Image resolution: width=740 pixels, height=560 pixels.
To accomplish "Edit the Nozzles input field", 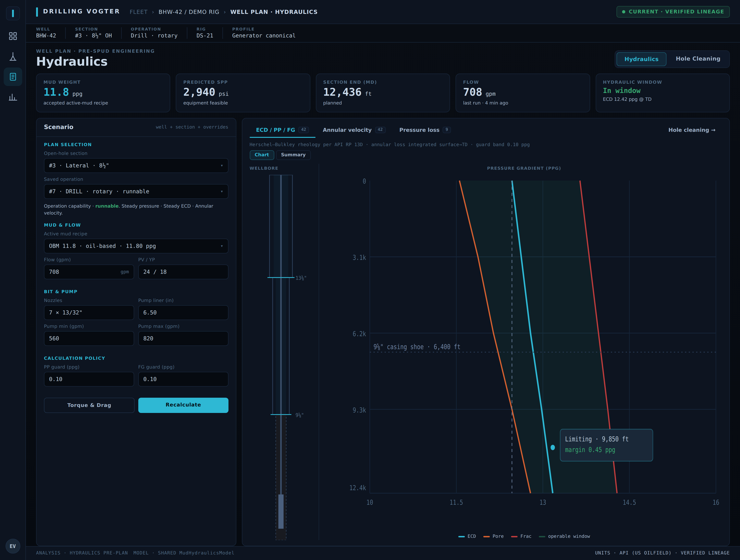I will pyautogui.click(x=89, y=313).
